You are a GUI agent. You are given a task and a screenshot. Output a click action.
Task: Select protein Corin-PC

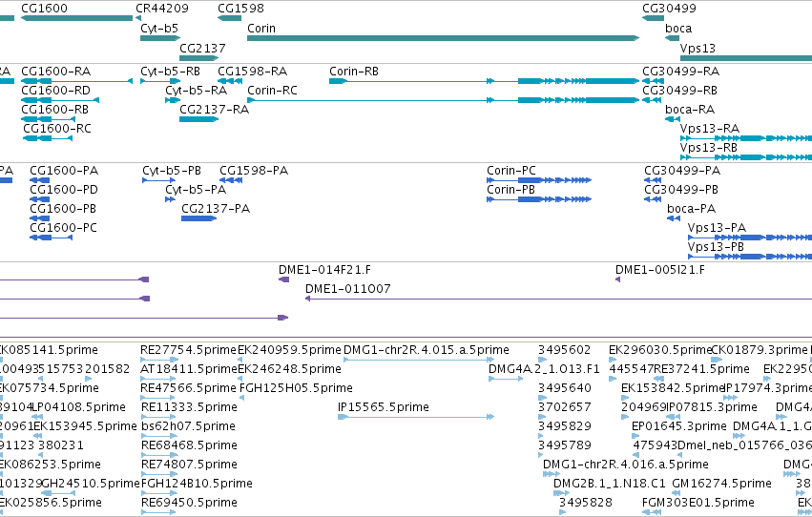[539, 180]
